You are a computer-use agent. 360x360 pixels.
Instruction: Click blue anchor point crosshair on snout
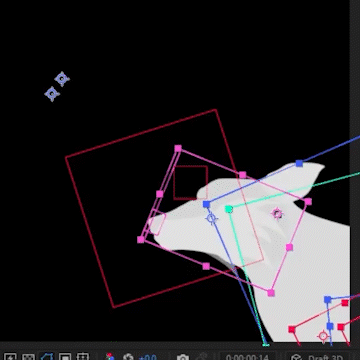(x=211, y=219)
